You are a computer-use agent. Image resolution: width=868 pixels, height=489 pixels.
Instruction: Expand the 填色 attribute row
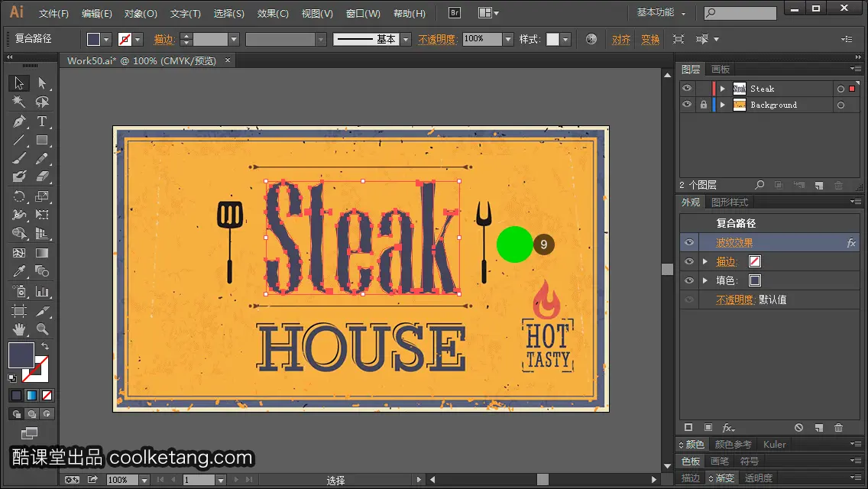705,280
